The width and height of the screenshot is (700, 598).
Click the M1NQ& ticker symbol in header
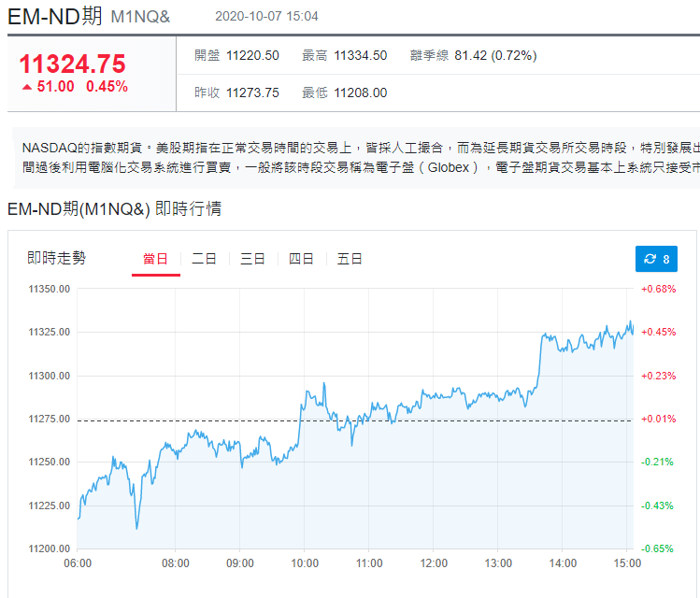[x=140, y=17]
